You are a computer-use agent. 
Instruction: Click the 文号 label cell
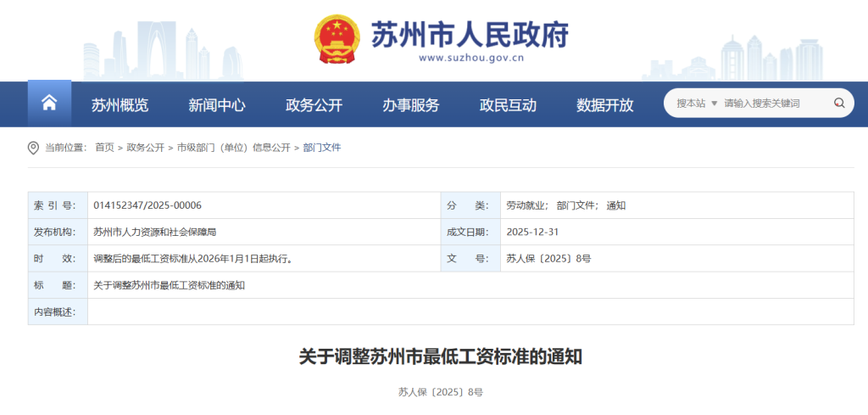(x=470, y=259)
